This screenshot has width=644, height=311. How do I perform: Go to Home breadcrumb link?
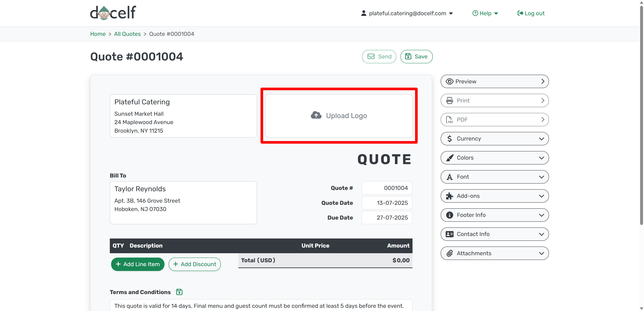[98, 34]
